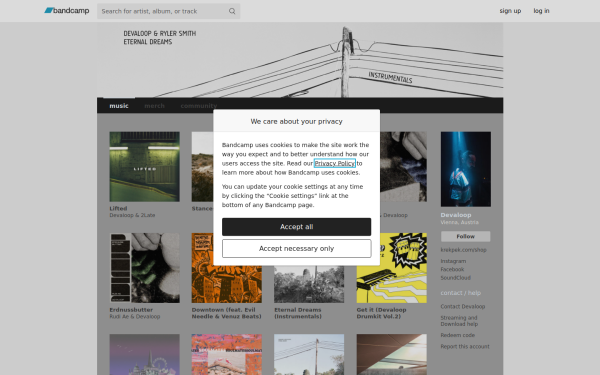Open Streaming and Download help
Viewport: 600px width, 375px height.
[459, 321]
